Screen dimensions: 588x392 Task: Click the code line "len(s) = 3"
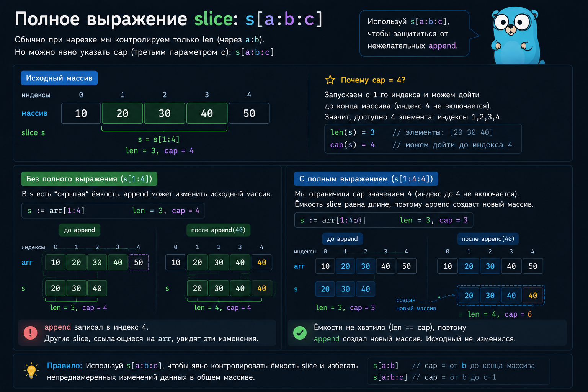pos(353,132)
